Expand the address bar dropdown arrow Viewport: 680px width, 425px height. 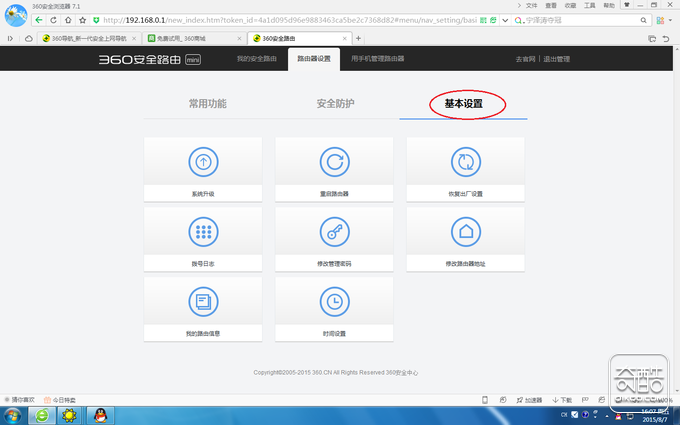(x=505, y=20)
